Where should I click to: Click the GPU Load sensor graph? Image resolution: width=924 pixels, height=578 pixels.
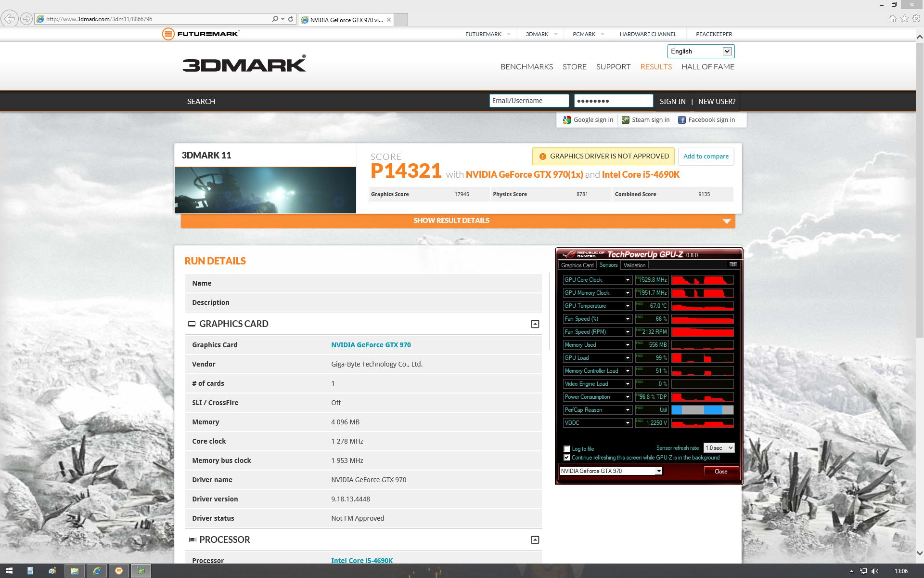[702, 358]
